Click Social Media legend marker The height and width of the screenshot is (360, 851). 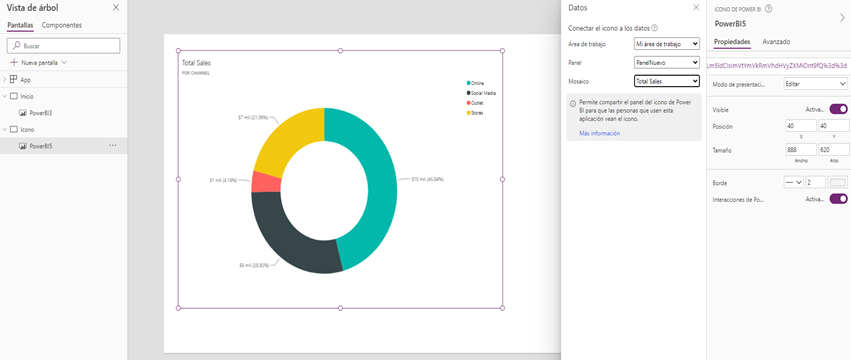(468, 93)
